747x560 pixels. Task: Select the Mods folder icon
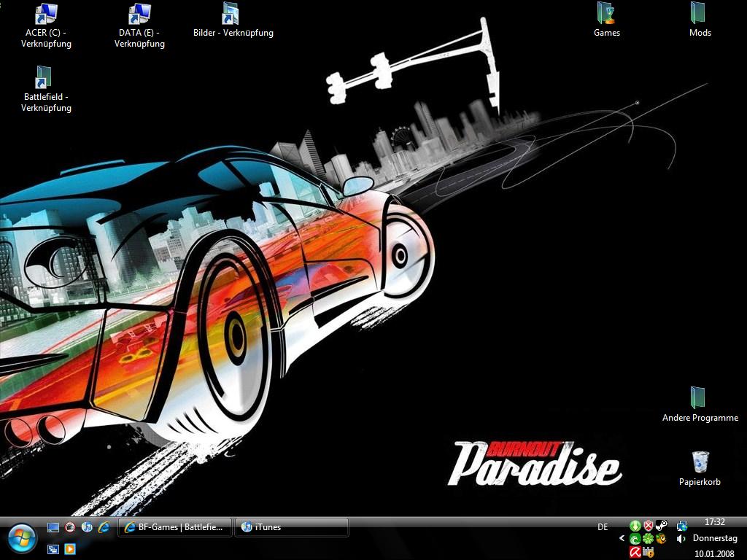pyautogui.click(x=700, y=20)
